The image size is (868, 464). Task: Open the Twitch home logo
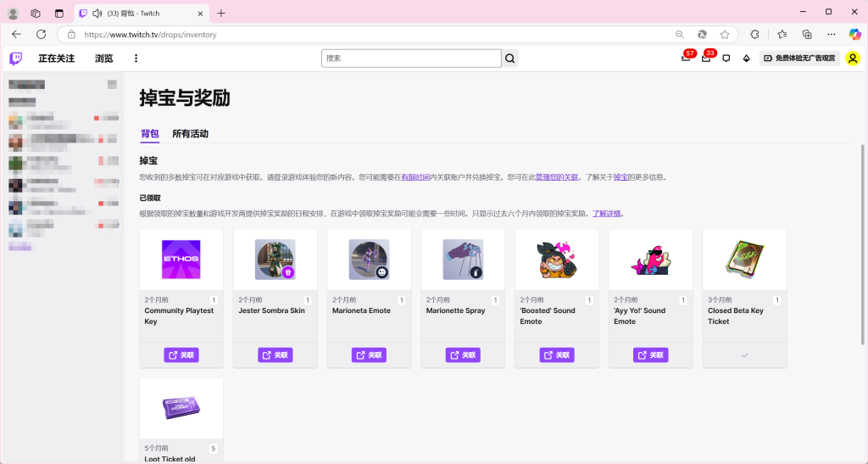(16, 59)
